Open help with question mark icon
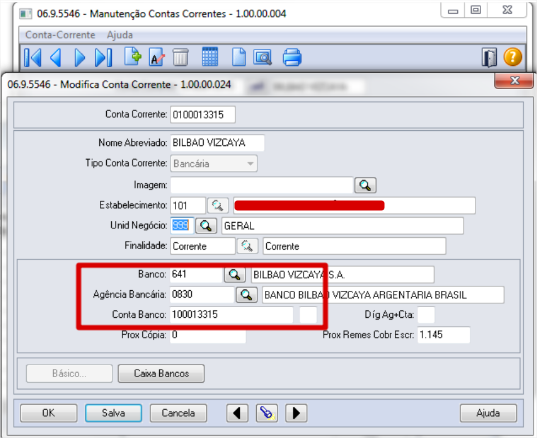The image size is (537, 438). [513, 57]
